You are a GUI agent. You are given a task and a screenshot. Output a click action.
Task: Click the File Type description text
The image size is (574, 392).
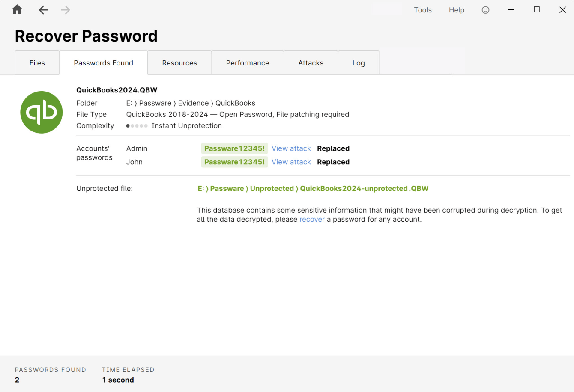tap(238, 114)
